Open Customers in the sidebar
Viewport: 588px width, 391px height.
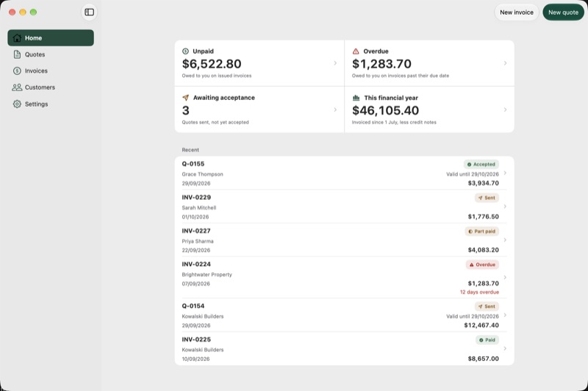pyautogui.click(x=51, y=87)
